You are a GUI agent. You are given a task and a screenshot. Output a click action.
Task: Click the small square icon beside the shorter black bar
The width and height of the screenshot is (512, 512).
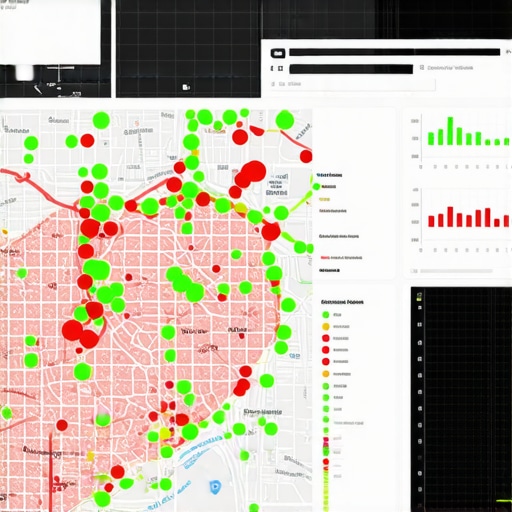click(281, 68)
